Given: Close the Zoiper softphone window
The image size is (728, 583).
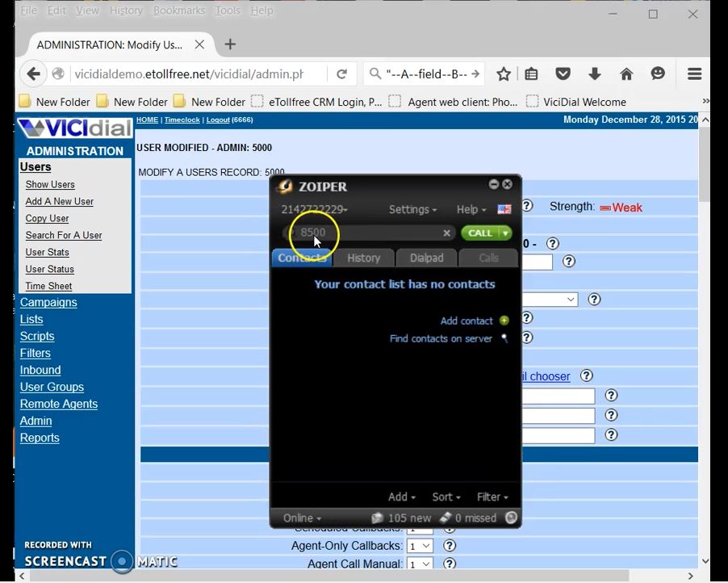Looking at the screenshot, I should (508, 184).
